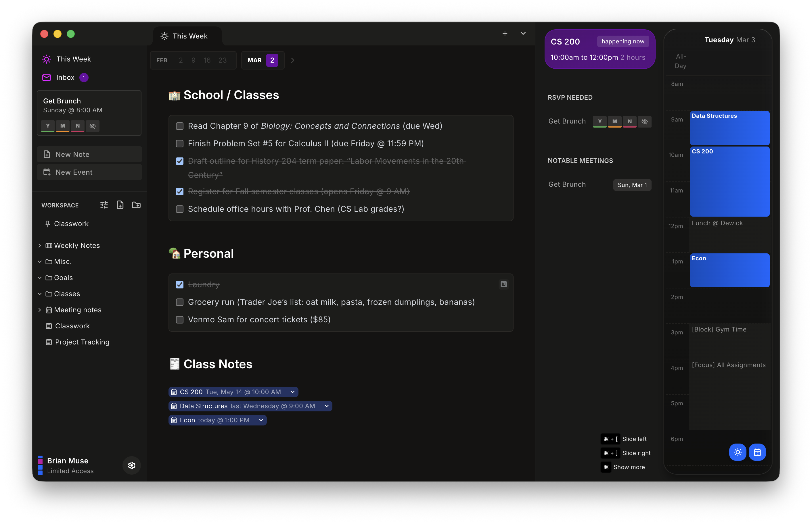This screenshot has width=812, height=524.
Task: Click the New Note button
Action: coord(89,154)
